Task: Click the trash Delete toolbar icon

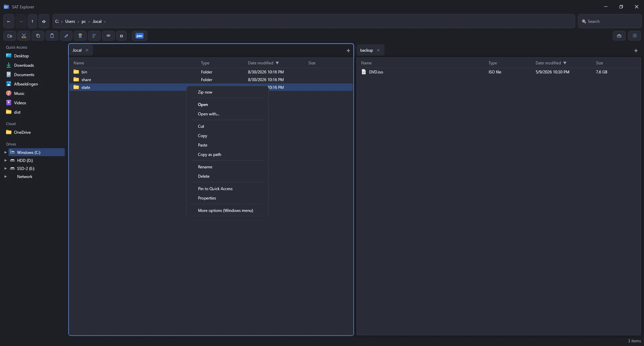Action: click(80, 36)
